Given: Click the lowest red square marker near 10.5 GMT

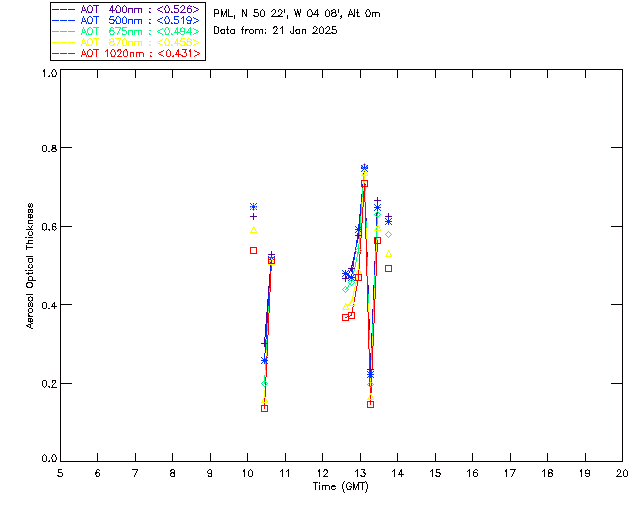Looking at the screenshot, I should point(264,408).
